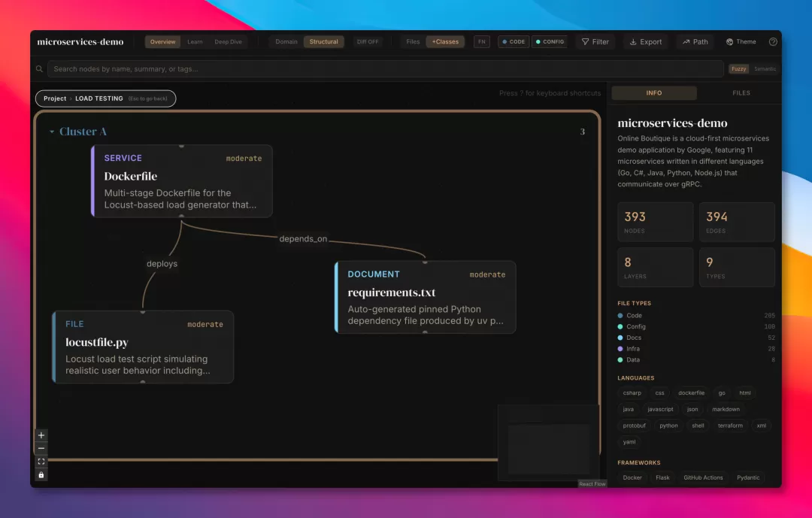
Task: Switch to the INFO panel tab
Action: (654, 93)
